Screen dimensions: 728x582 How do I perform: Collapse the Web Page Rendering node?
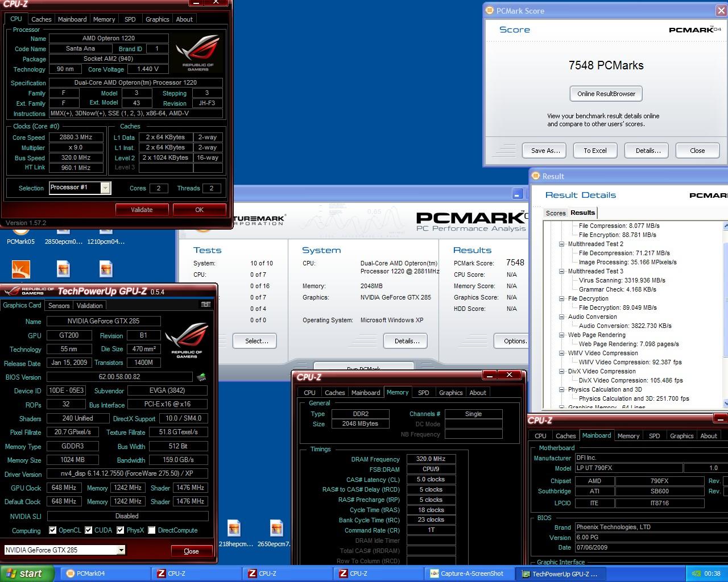(562, 335)
